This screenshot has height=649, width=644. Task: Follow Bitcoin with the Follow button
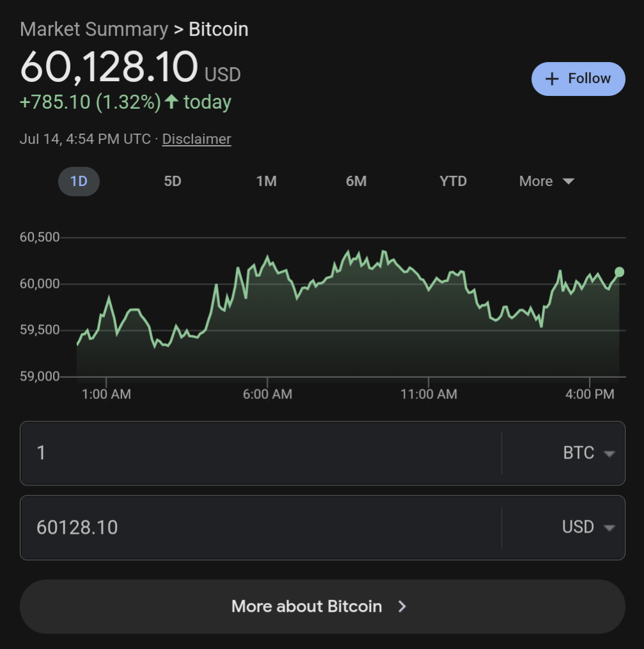[578, 79]
